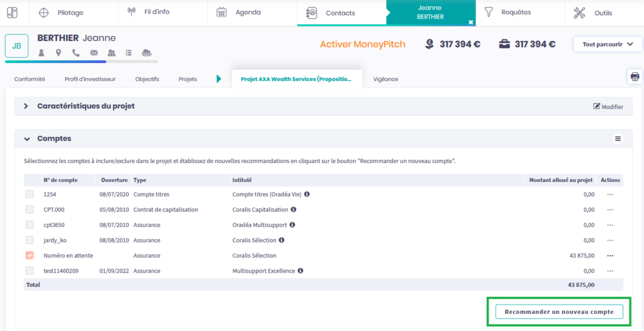This screenshot has width=644, height=331.
Task: Click the email envelope icon
Action: click(94, 53)
